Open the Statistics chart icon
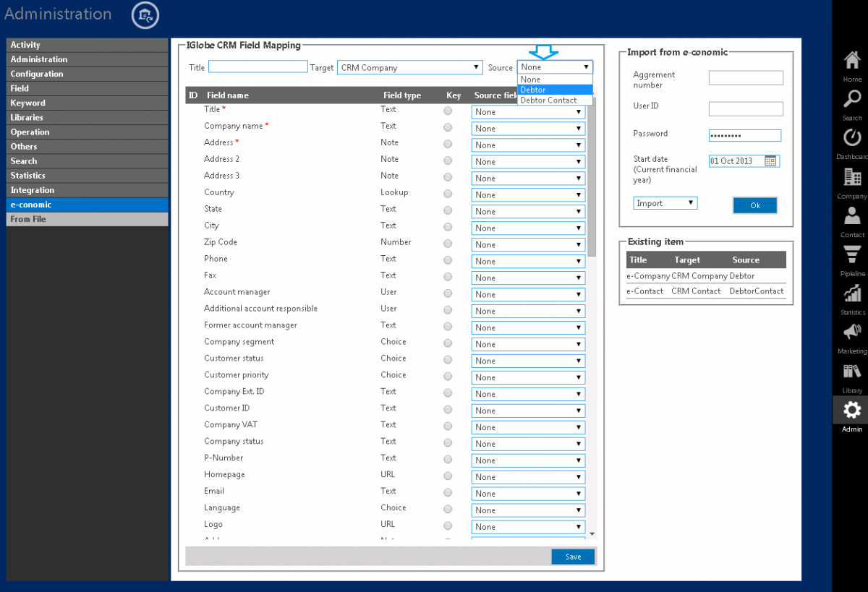Screen dimensions: 868x592 pos(852,293)
